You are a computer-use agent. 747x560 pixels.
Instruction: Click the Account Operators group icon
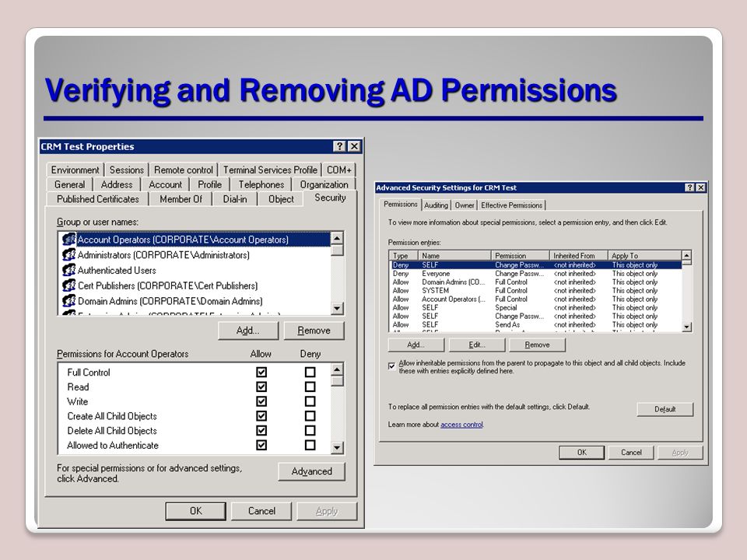click(x=69, y=239)
